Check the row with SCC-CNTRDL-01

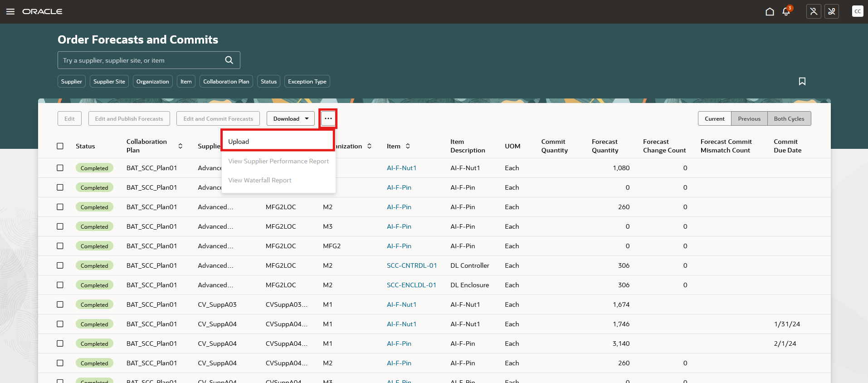pyautogui.click(x=60, y=265)
